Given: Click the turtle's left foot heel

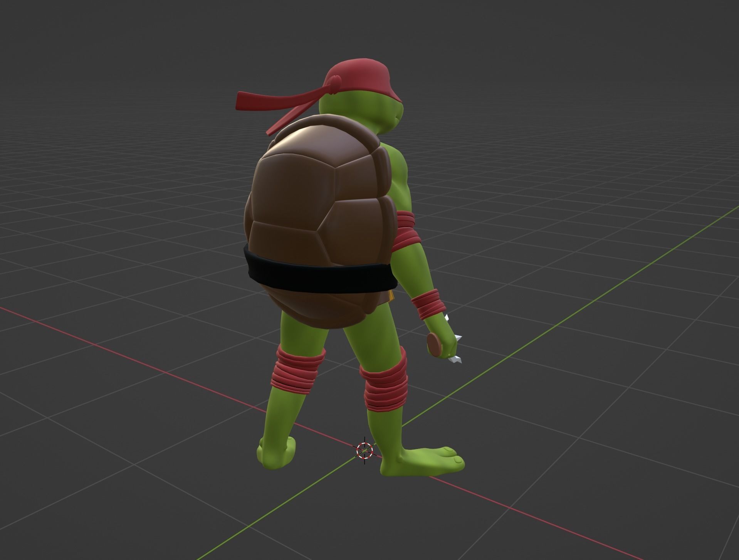Looking at the screenshot, I should [x=277, y=453].
